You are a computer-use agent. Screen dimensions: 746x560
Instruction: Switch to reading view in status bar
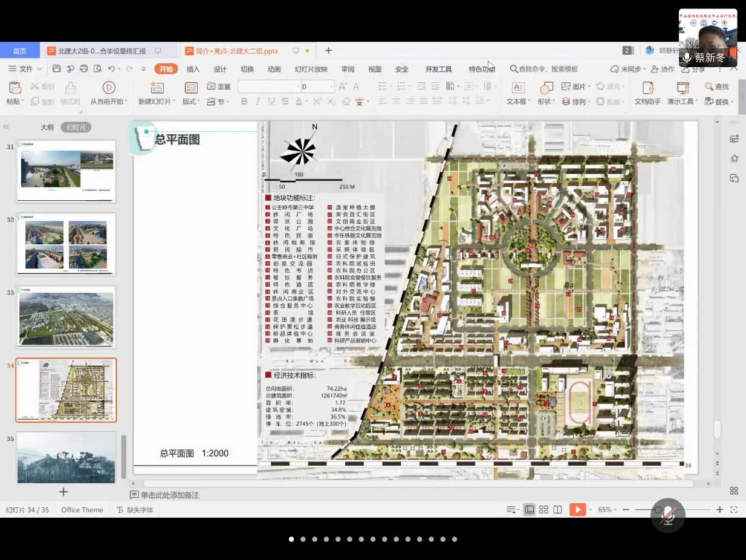point(557,510)
